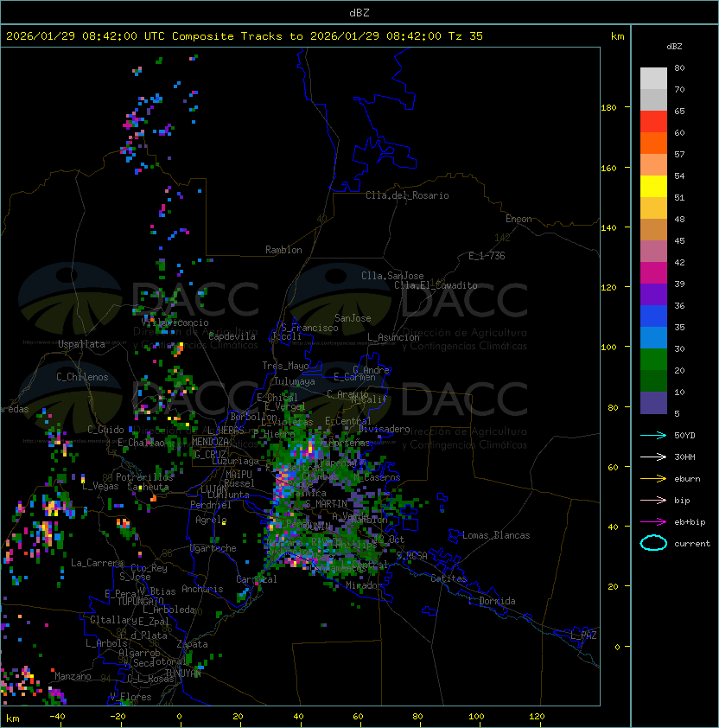The width and height of the screenshot is (719, 728).
Task: Click the Tulumaya place label
Action: click(x=295, y=381)
